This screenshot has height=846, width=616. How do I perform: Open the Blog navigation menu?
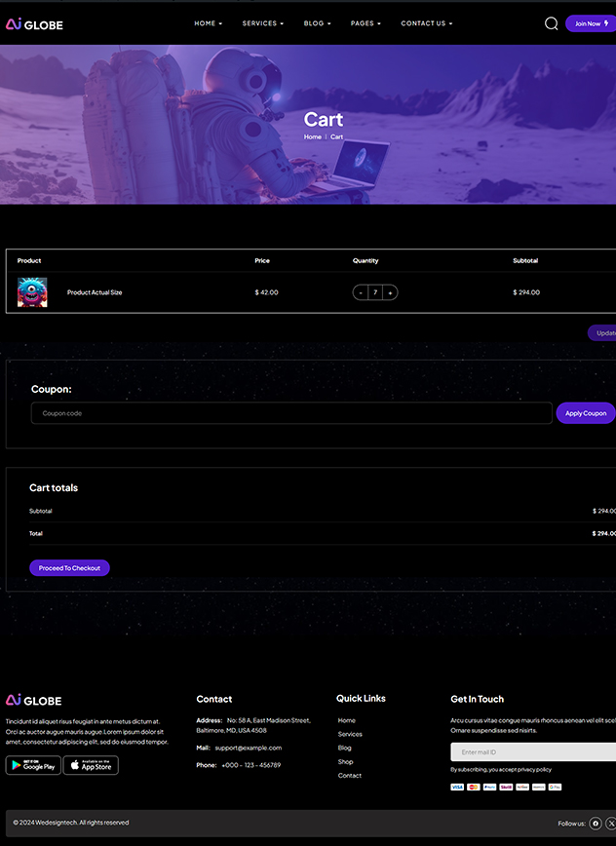pyautogui.click(x=317, y=23)
